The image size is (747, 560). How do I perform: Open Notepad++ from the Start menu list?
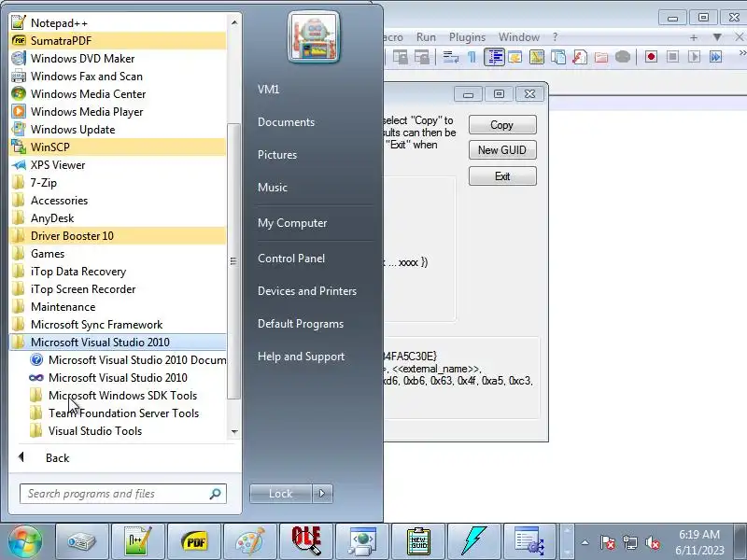point(118,22)
